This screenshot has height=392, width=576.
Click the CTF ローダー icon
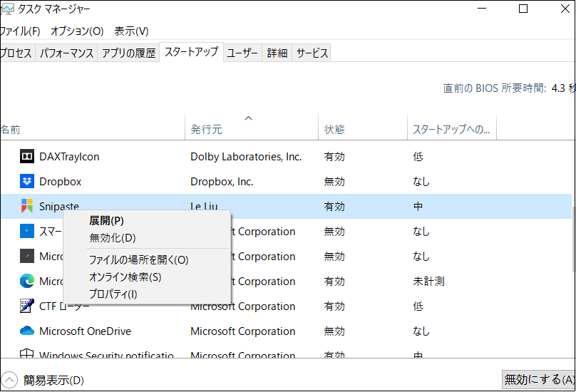click(27, 306)
